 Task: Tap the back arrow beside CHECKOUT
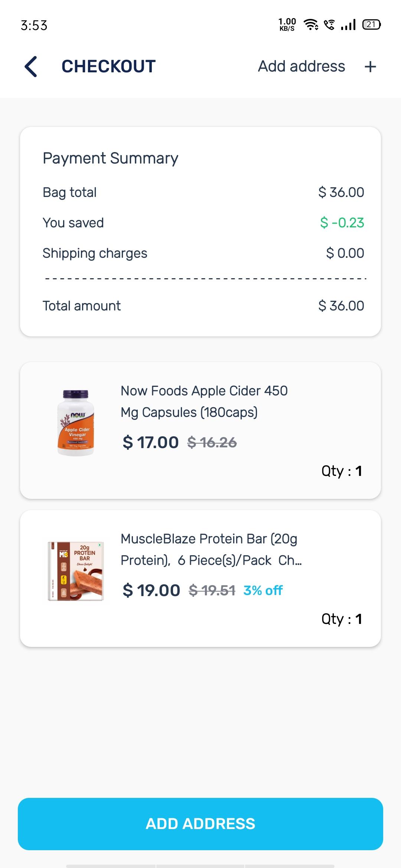point(31,67)
